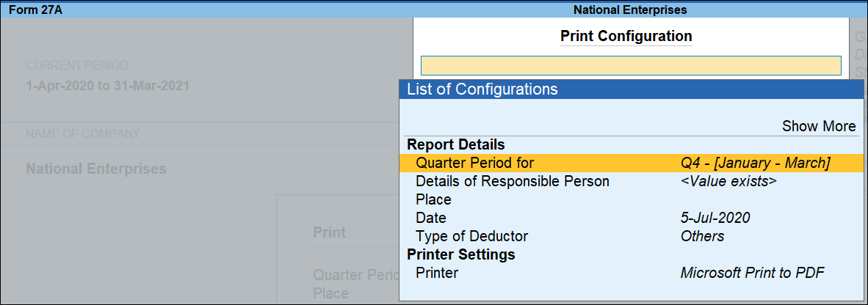Click the Report Details section heading
This screenshot has width=868, height=305.
455,144
